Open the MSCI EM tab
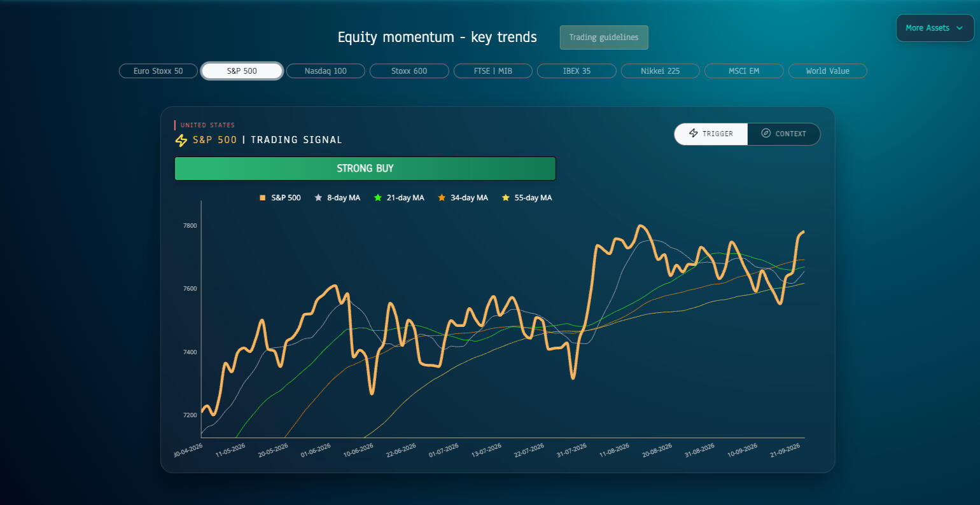Screen dimensions: 980x505 click(x=744, y=71)
